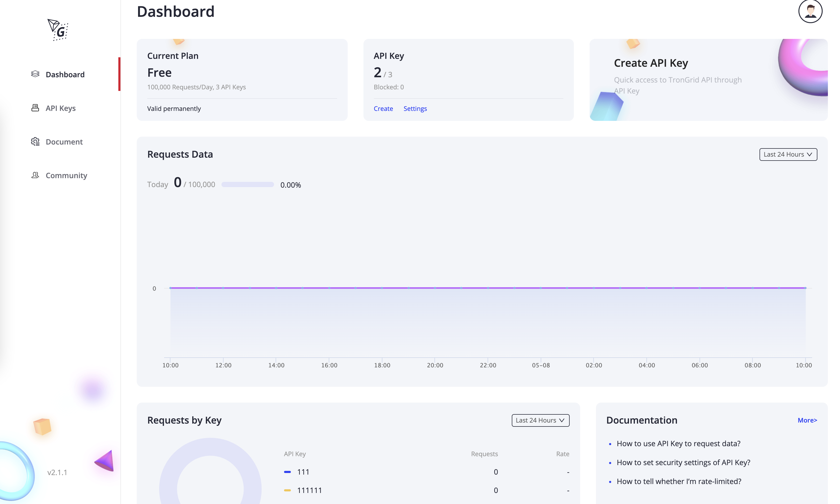Expand Requests by Key time range dropdown

click(x=540, y=420)
